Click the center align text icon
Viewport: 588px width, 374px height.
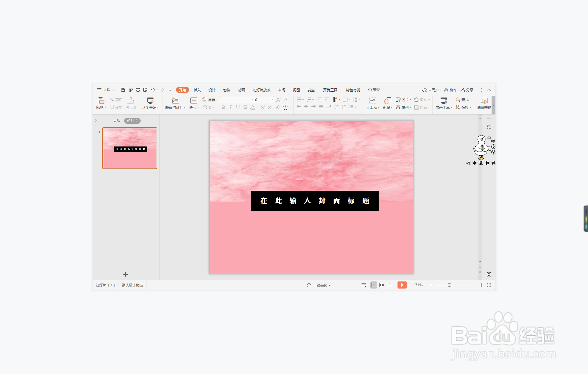306,108
